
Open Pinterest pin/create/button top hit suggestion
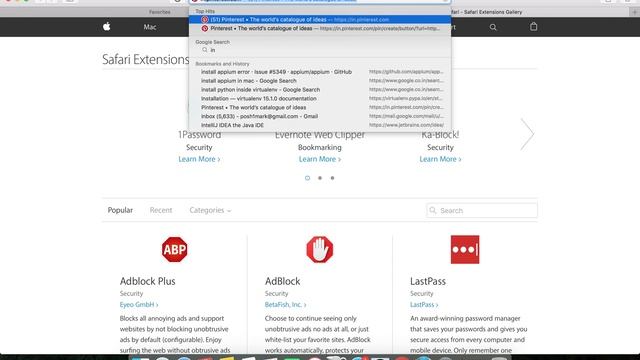pyautogui.click(x=320, y=29)
